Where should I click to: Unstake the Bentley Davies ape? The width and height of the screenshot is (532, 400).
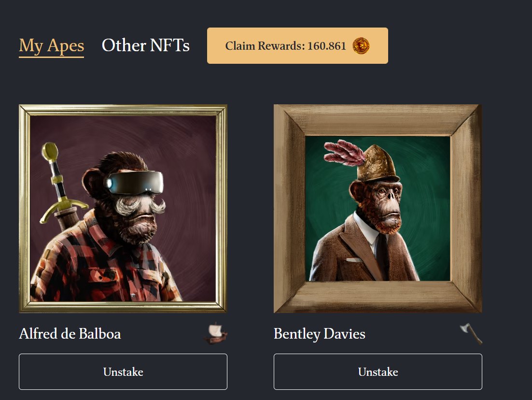[378, 371]
